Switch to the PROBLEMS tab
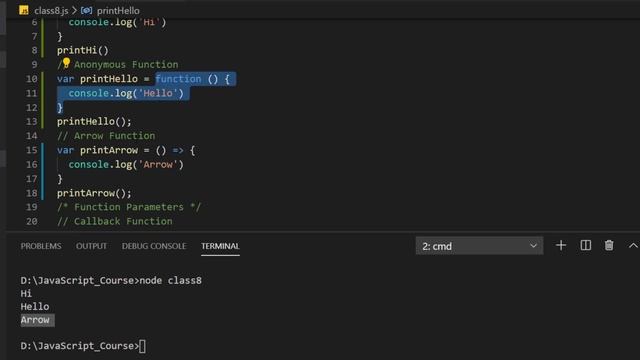The width and height of the screenshot is (640, 360). coord(41,246)
